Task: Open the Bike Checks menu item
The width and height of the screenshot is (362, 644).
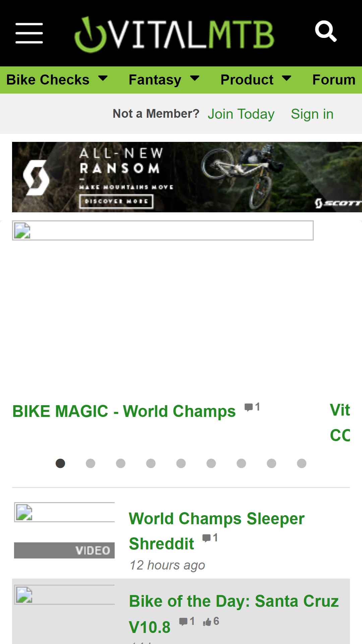Action: (48, 80)
